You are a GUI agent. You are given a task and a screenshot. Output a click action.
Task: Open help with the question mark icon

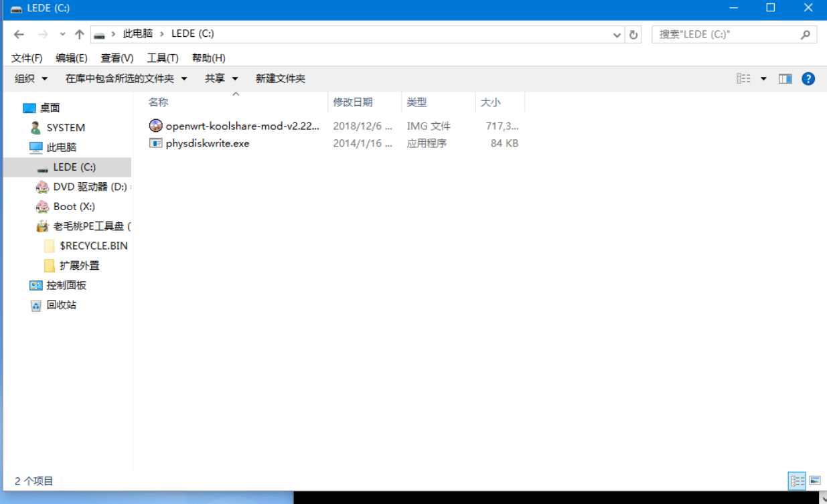click(808, 79)
